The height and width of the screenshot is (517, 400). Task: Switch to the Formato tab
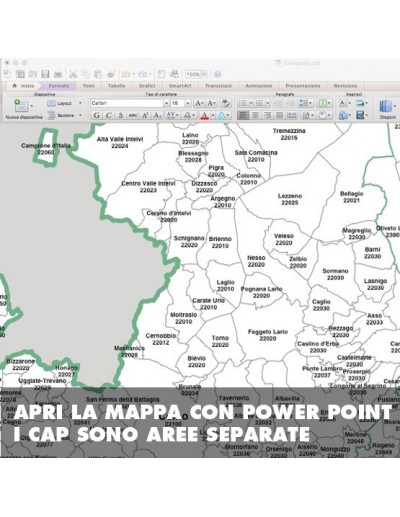coord(59,86)
